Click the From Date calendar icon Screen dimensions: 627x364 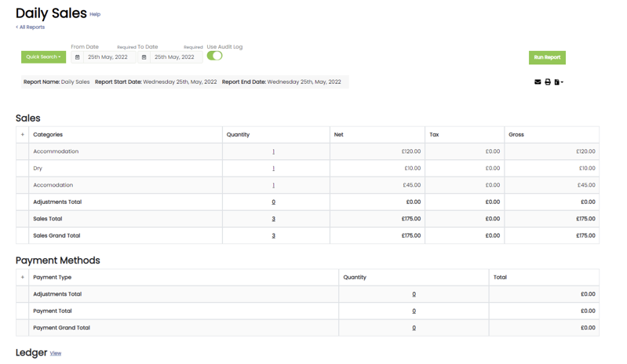coord(77,57)
